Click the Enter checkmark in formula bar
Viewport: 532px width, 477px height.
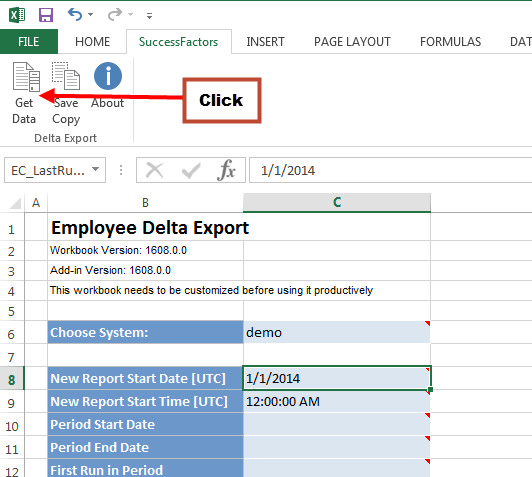click(191, 170)
